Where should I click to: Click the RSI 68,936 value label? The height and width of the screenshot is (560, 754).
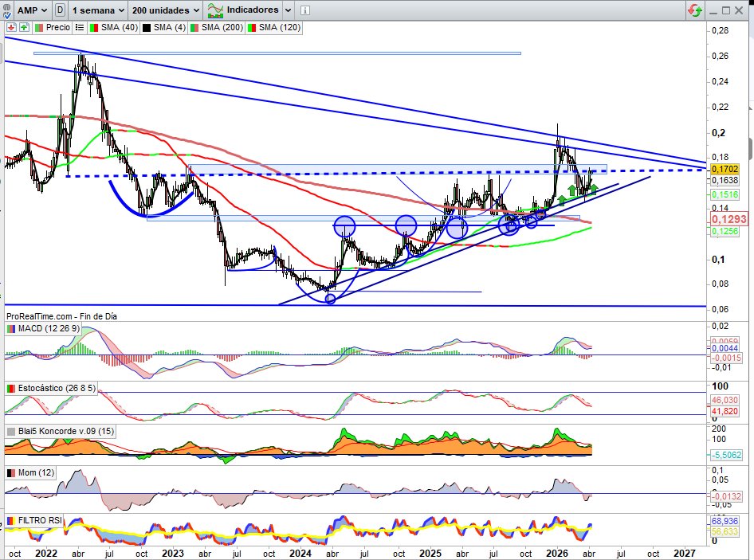click(725, 521)
